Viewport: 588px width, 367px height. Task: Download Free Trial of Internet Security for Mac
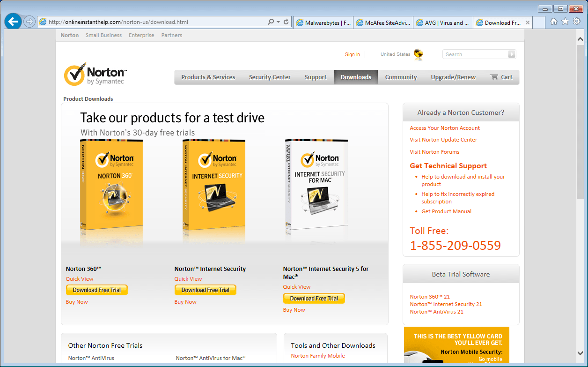314,298
